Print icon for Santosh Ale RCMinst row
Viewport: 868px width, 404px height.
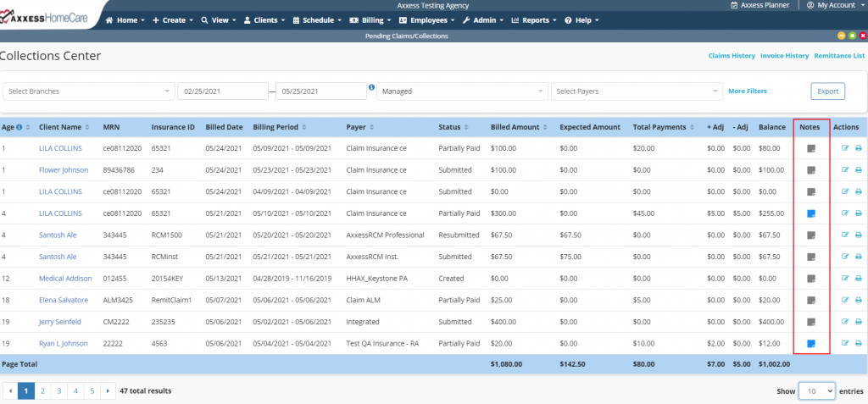(859, 257)
